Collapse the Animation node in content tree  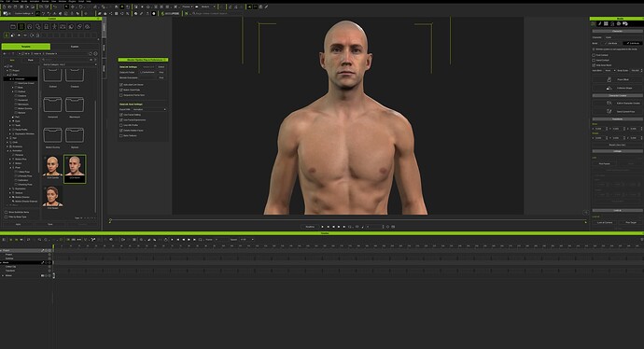click(7, 150)
